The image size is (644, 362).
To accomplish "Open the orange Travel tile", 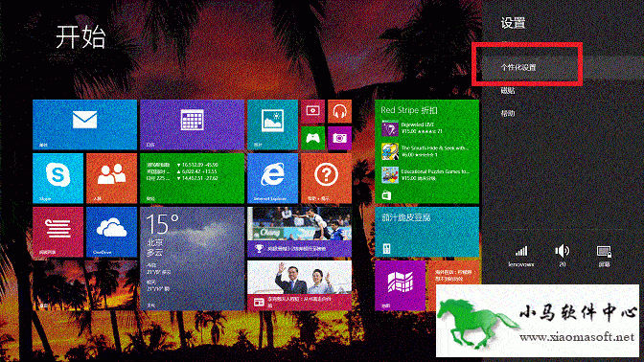I will [x=454, y=272].
